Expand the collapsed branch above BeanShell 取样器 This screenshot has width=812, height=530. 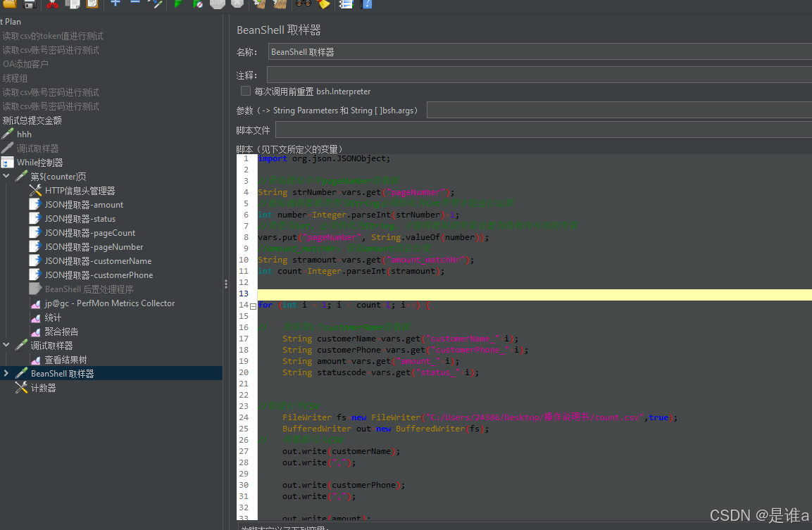coord(6,373)
